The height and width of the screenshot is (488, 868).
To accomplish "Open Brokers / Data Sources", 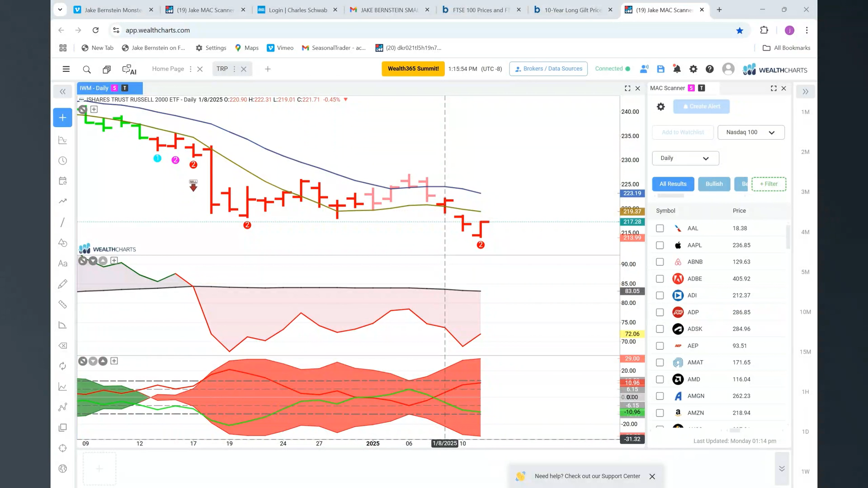I will (548, 69).
